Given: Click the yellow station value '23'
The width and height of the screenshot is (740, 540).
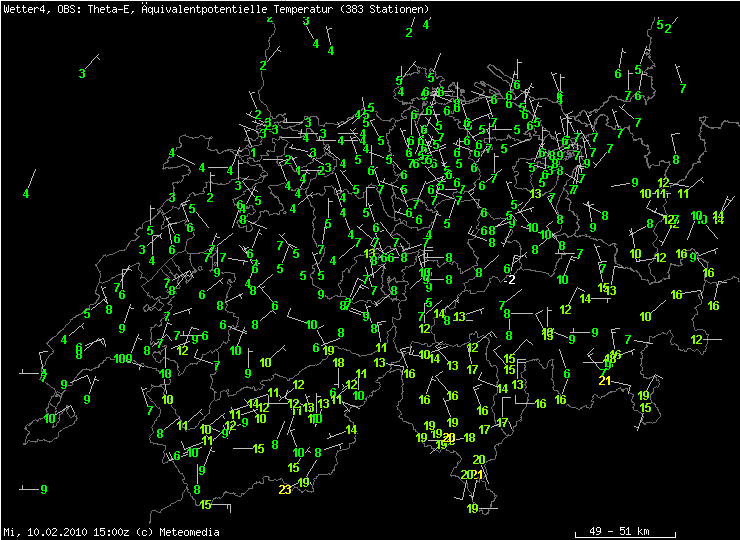Looking at the screenshot, I should (x=285, y=489).
